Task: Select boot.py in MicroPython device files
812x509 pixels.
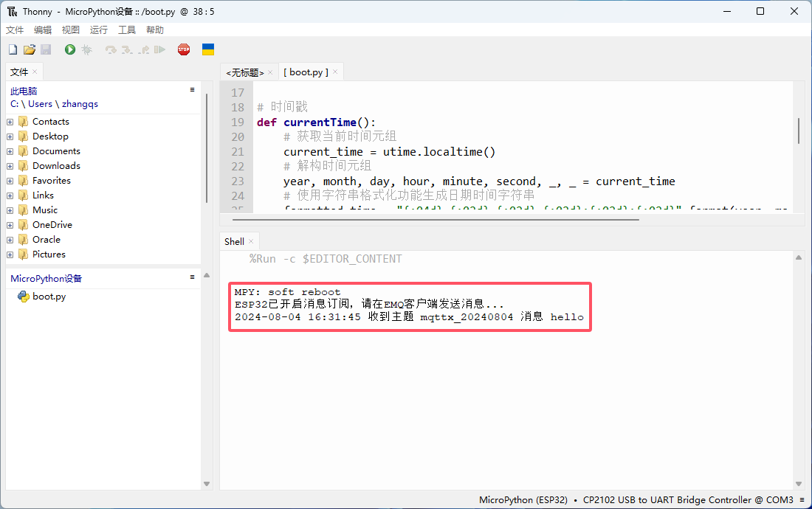Action: [x=49, y=297]
